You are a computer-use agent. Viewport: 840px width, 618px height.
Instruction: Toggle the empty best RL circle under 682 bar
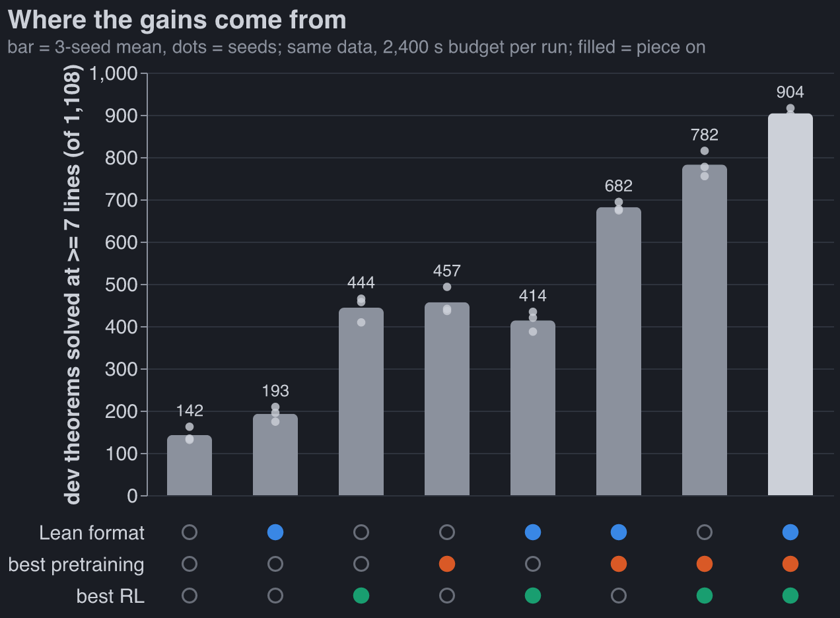point(619,596)
